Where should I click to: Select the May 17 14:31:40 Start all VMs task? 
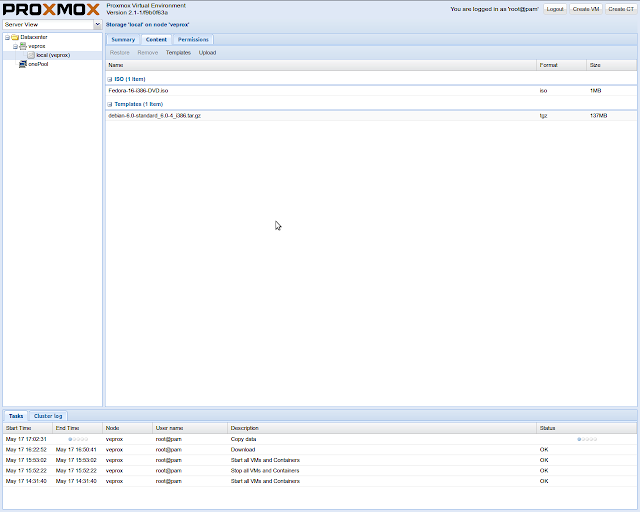320,481
